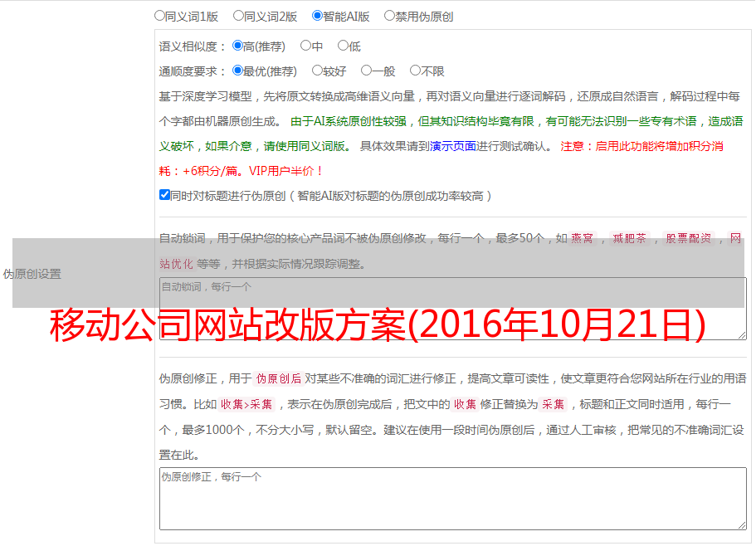Click the 通顺度要求 label
Image resolution: width=756 pixels, height=546 pixels.
click(x=193, y=72)
